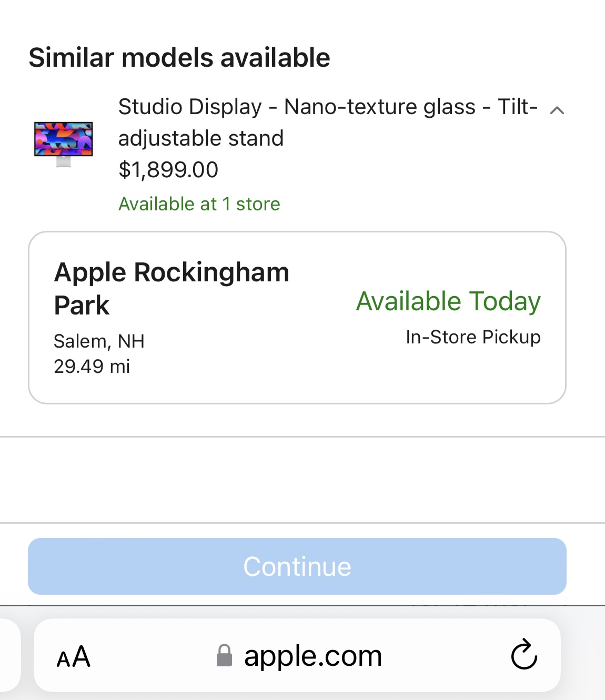Tap the padlock security icon
605x700 pixels.
(x=224, y=656)
